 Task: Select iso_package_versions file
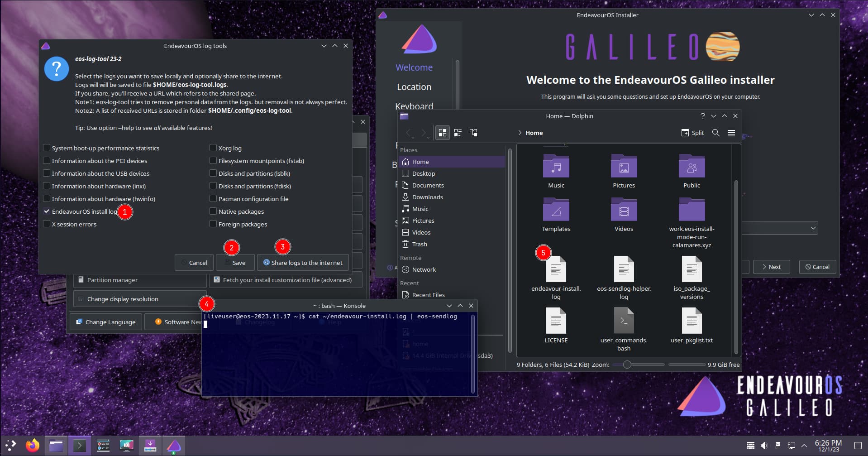coord(692,278)
